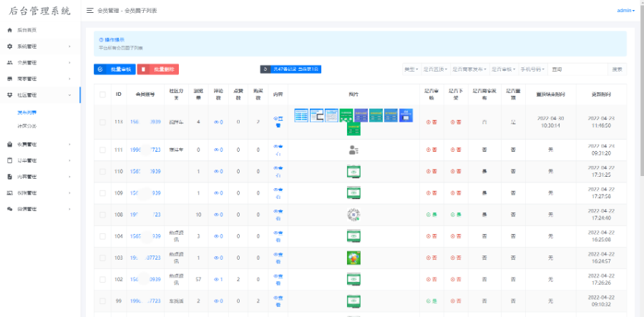The image size is (644, 317).
Task: Open the QR code thumbnail in row 108
Action: [353, 215]
